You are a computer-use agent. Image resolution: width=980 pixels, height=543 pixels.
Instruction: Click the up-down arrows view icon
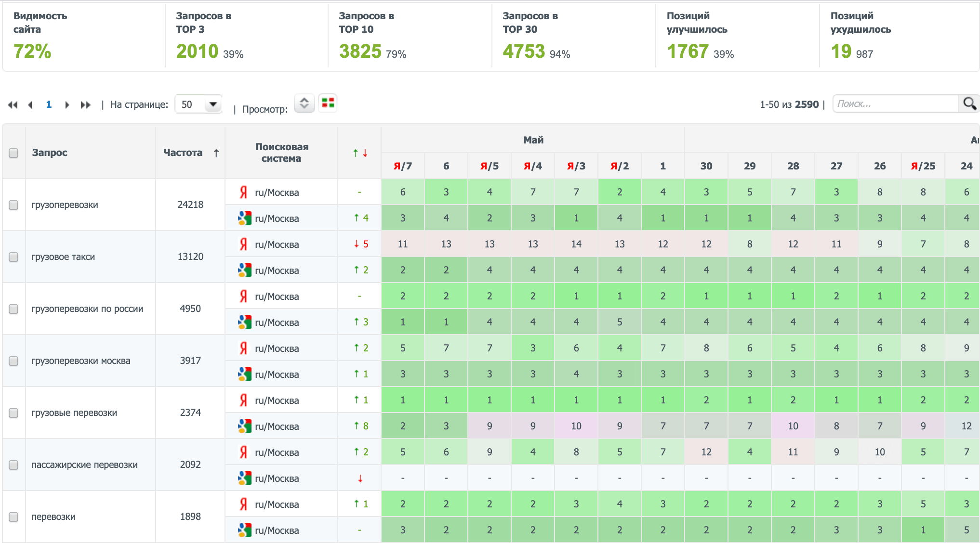click(x=304, y=103)
